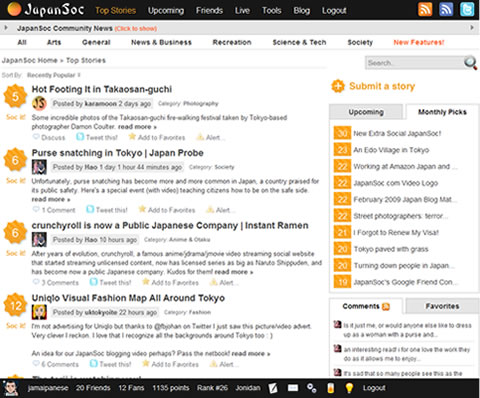Image resolution: width=480 pixels, height=398 pixels.
Task: Open 'I Forgot to Renew My Visa!' pick
Action: [396, 233]
